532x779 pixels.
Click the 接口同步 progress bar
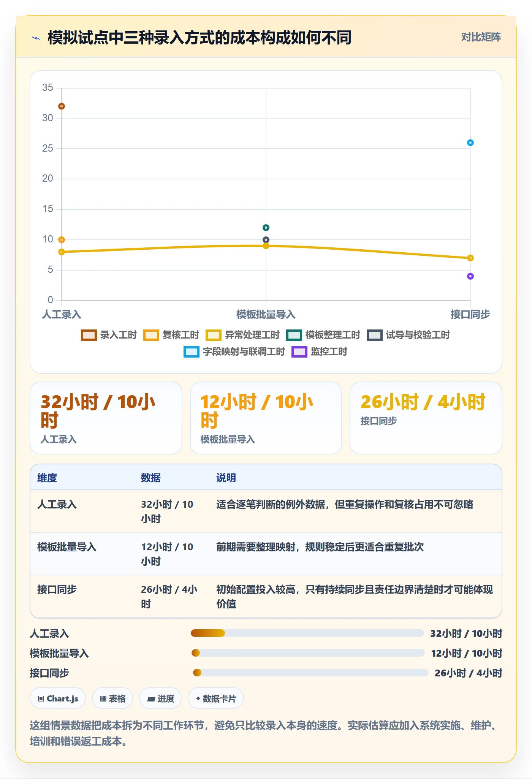pyautogui.click(x=310, y=673)
